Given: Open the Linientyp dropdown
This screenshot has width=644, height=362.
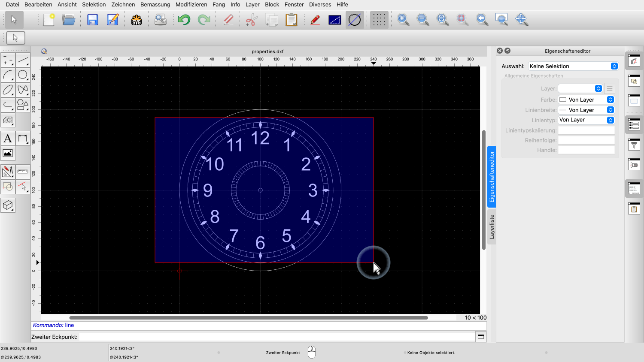Looking at the screenshot, I should click(x=586, y=120).
